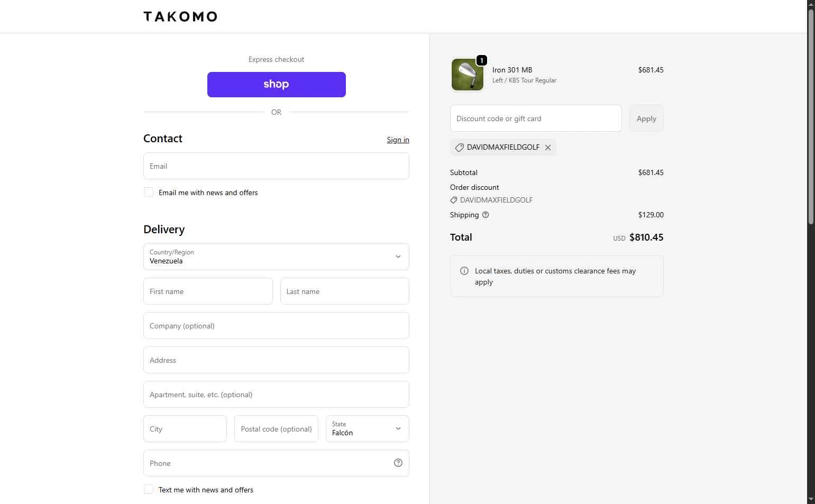The width and height of the screenshot is (815, 504).
Task: Click the Apply discount button
Action: point(646,118)
